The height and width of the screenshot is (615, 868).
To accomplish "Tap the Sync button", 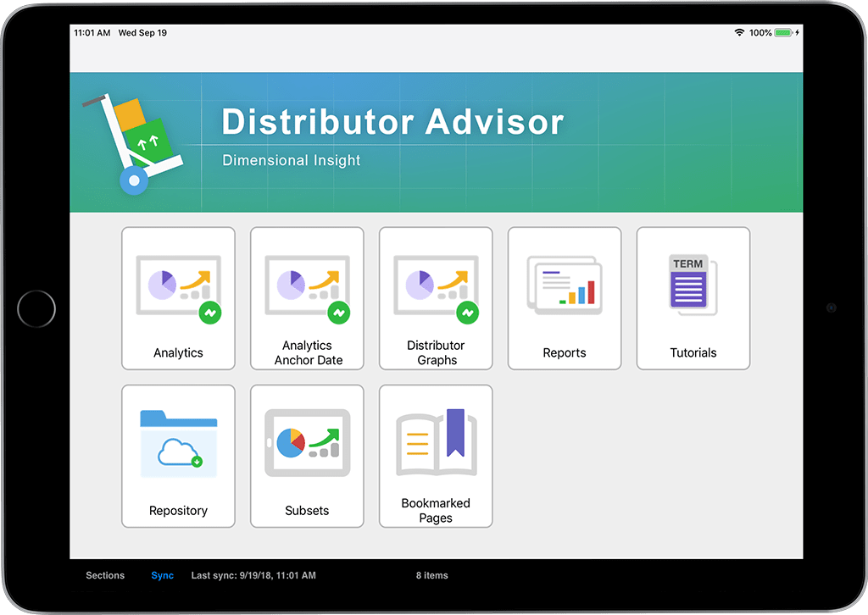I will [x=162, y=575].
